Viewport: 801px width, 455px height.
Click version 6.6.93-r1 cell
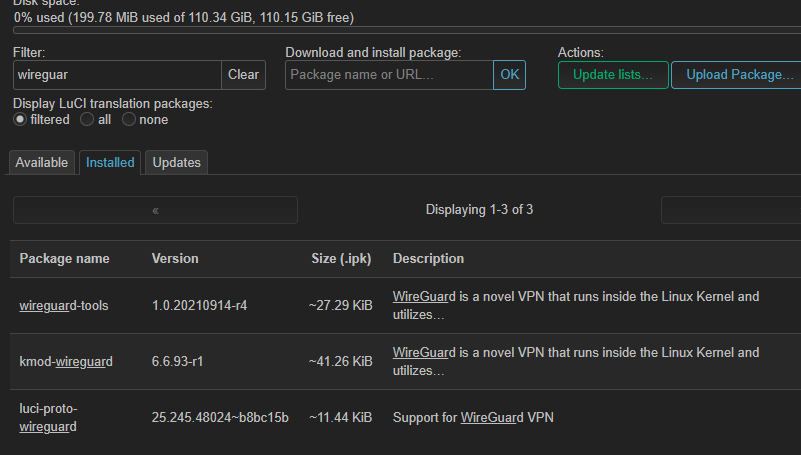[x=177, y=362]
